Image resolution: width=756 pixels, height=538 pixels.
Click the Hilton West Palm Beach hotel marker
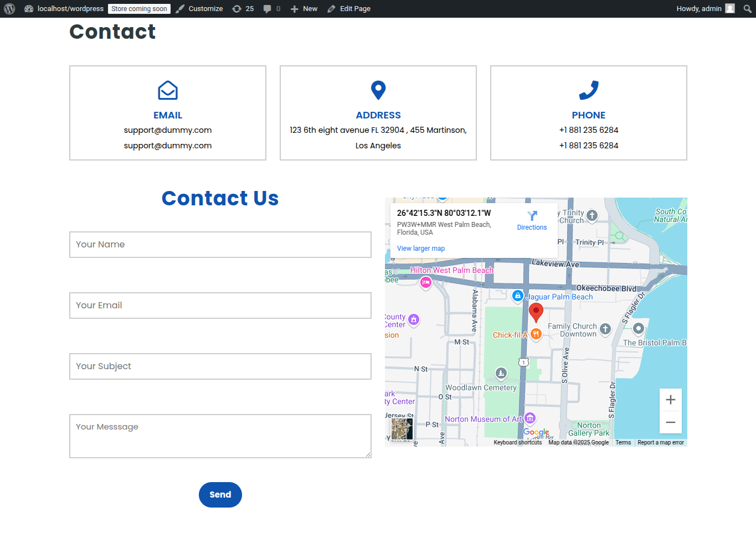[x=425, y=283]
